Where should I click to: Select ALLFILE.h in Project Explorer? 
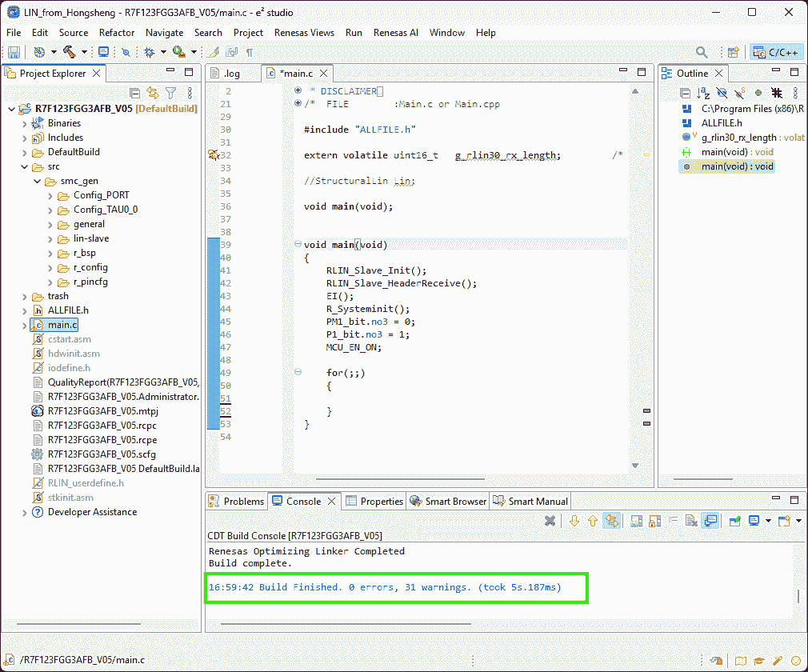[68, 310]
